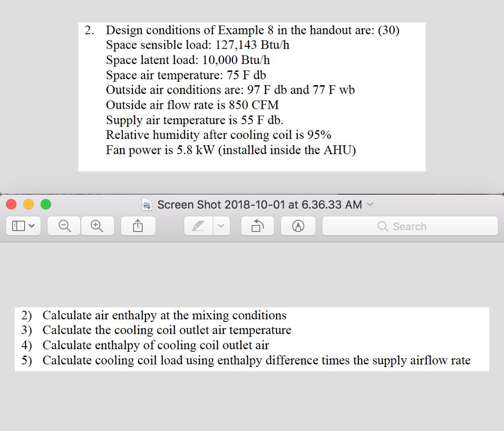Maximize window using green button
The width and height of the screenshot is (504, 431).
pyautogui.click(x=46, y=204)
